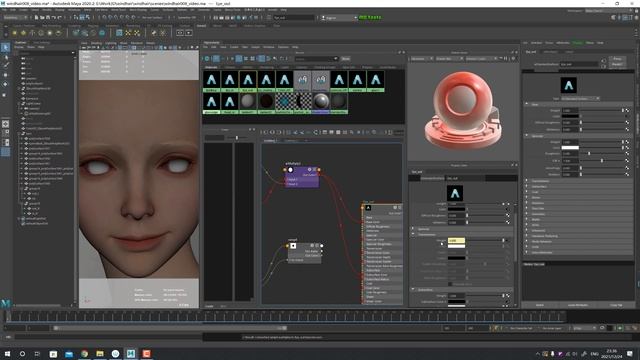Adjust the Specular IOR slider

[602, 161]
